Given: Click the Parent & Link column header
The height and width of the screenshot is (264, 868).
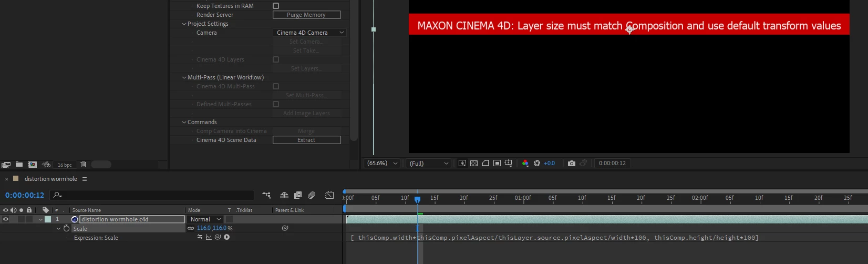Looking at the screenshot, I should pos(290,210).
